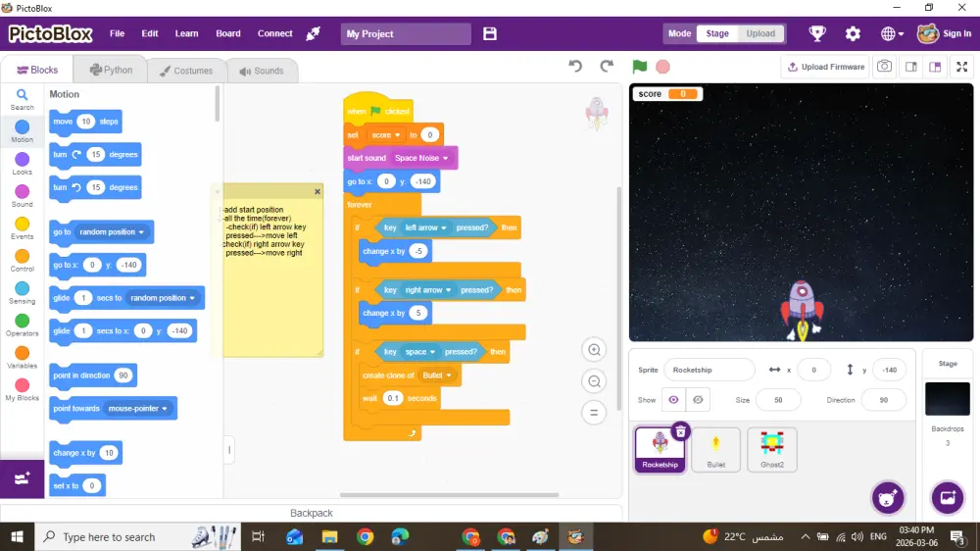Viewport: 980px width, 551px height.
Task: Select the Ghost2 sprite thumbnail
Action: pyautogui.click(x=772, y=450)
